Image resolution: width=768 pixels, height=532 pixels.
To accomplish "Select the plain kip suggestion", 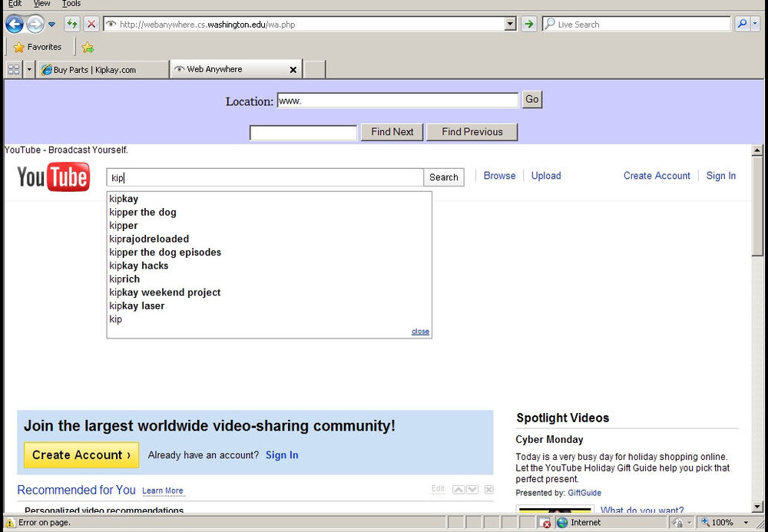I will tap(269, 319).
